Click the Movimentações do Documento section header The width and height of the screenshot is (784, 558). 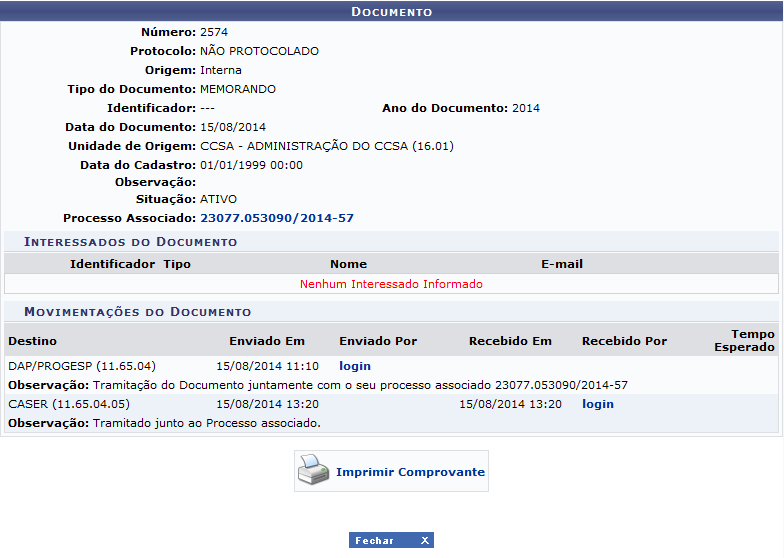click(138, 312)
